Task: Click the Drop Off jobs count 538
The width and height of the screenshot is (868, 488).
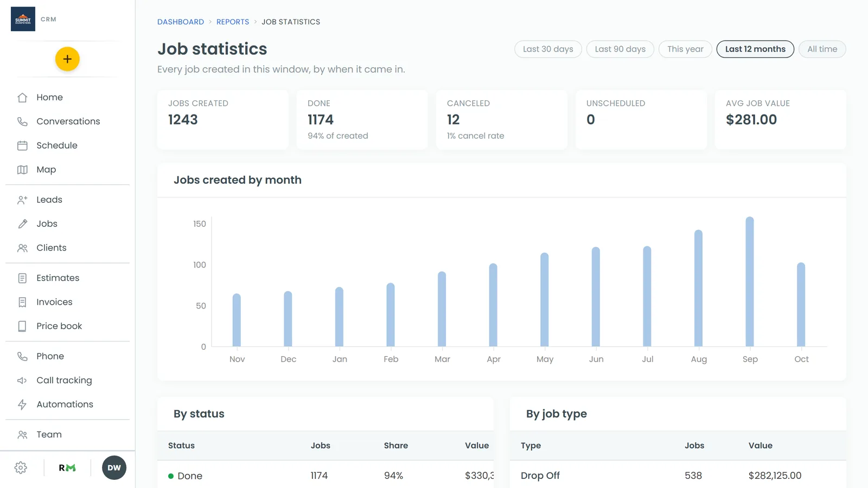Action: click(x=693, y=476)
